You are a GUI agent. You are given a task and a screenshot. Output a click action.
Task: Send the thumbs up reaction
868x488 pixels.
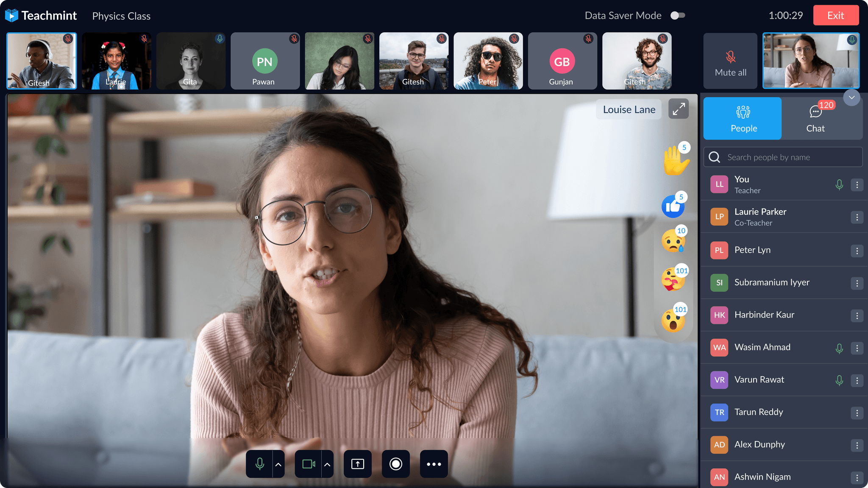(673, 206)
